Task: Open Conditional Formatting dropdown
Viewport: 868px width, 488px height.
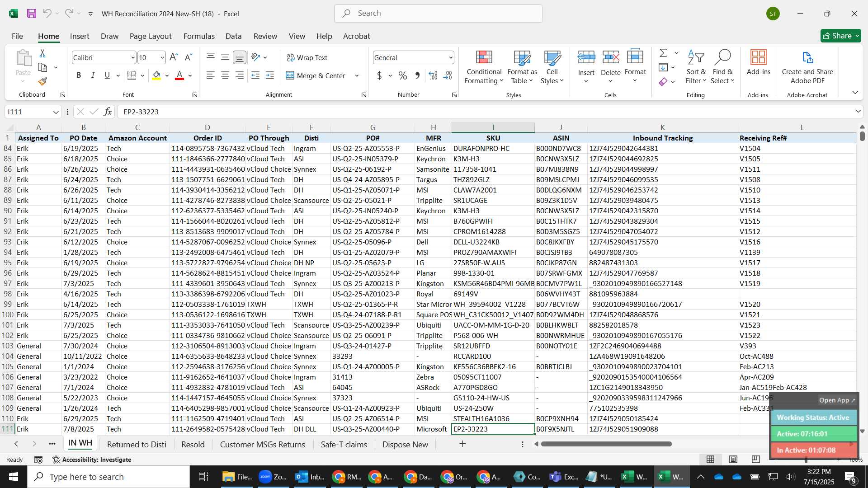Action: click(x=484, y=67)
